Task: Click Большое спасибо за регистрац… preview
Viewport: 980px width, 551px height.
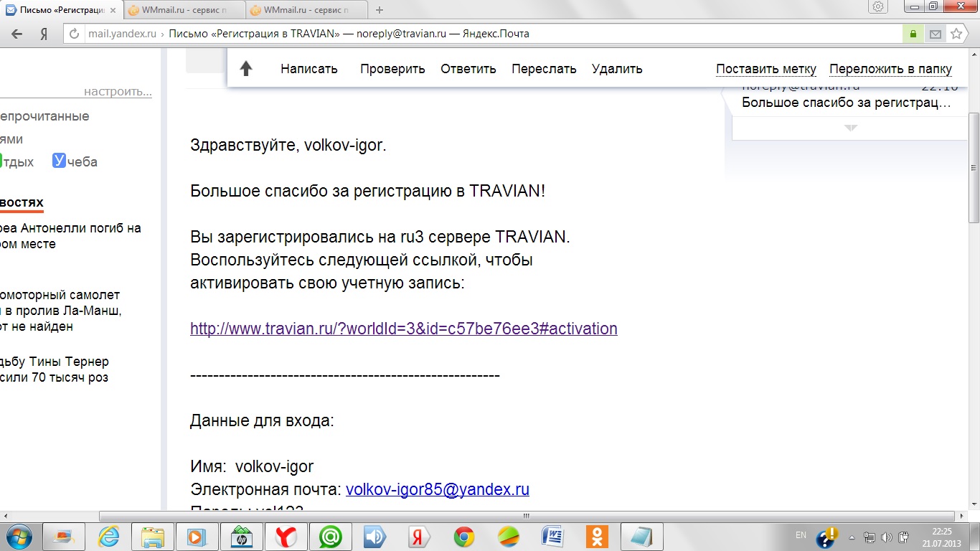Action: (x=847, y=103)
